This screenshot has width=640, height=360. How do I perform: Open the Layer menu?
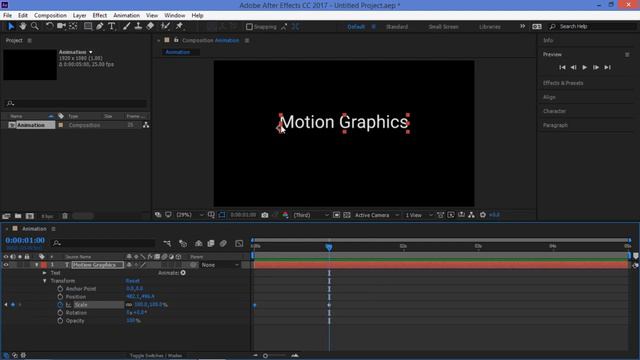(x=79, y=16)
